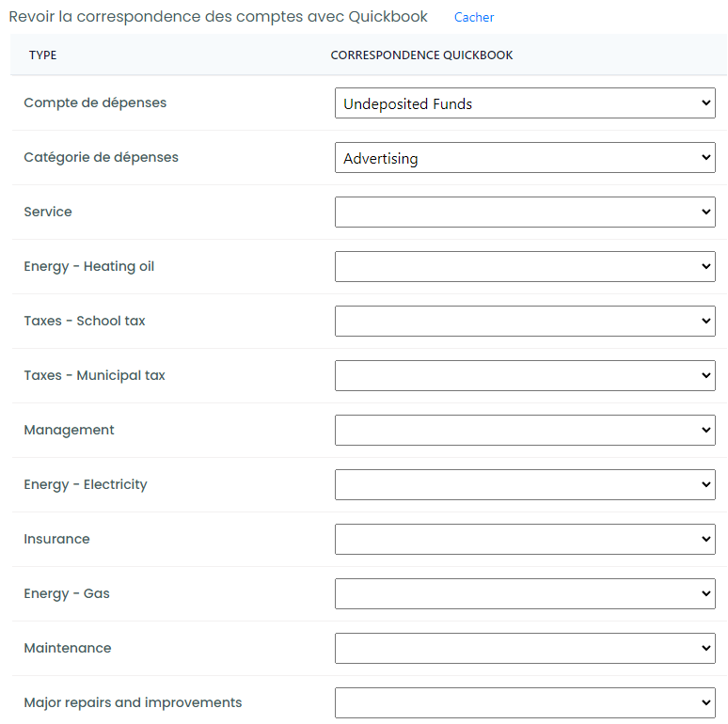Open the Compte de dépenses dropdown
The height and width of the screenshot is (724, 728).
pos(525,103)
